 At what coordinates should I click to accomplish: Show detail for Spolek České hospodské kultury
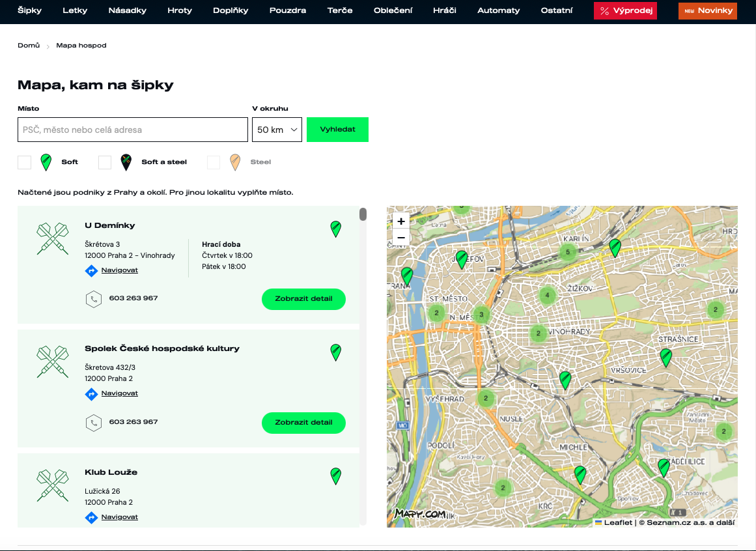click(303, 423)
